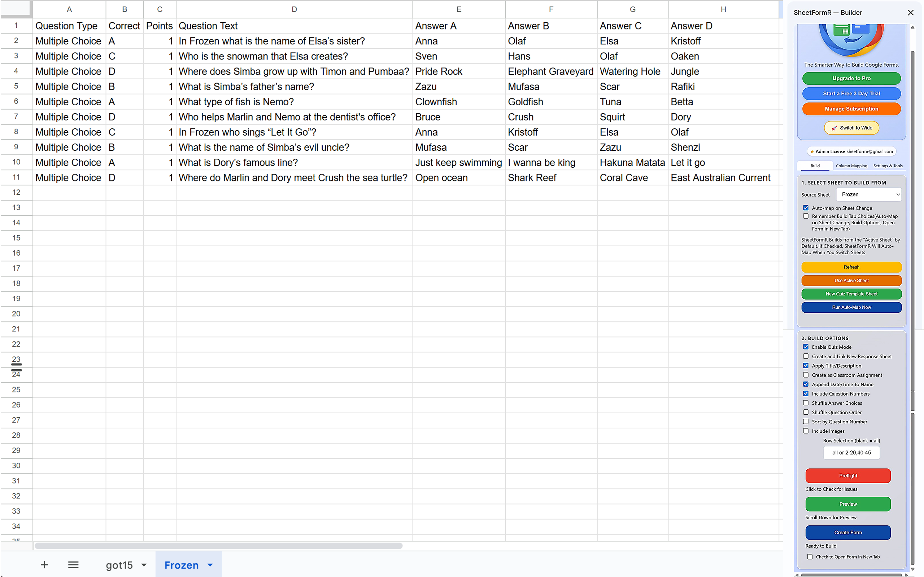Image resolution: width=924 pixels, height=577 pixels.
Task: Uncheck Auto-map on Sheet Change
Action: click(x=806, y=208)
